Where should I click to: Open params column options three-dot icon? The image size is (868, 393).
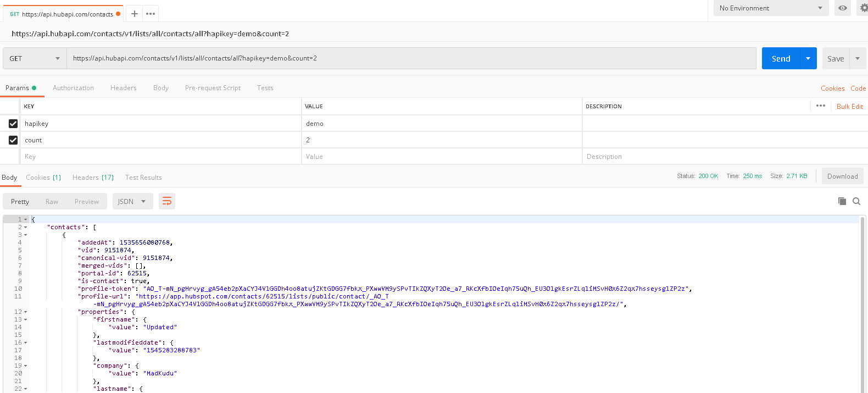(821, 106)
